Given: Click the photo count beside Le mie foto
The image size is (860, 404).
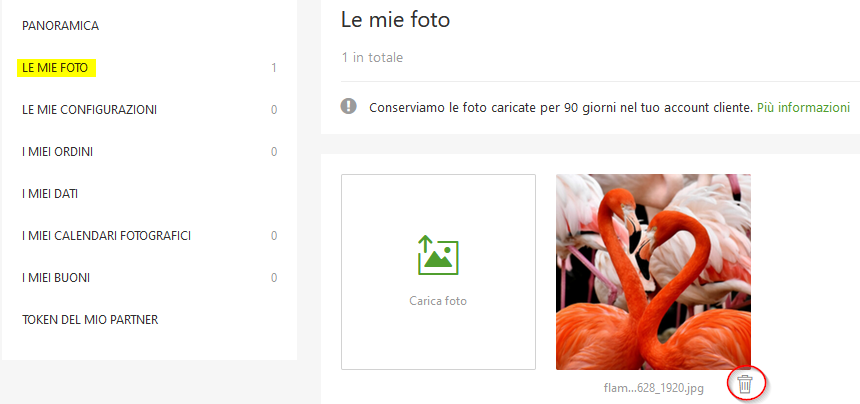Looking at the screenshot, I should pos(274,69).
